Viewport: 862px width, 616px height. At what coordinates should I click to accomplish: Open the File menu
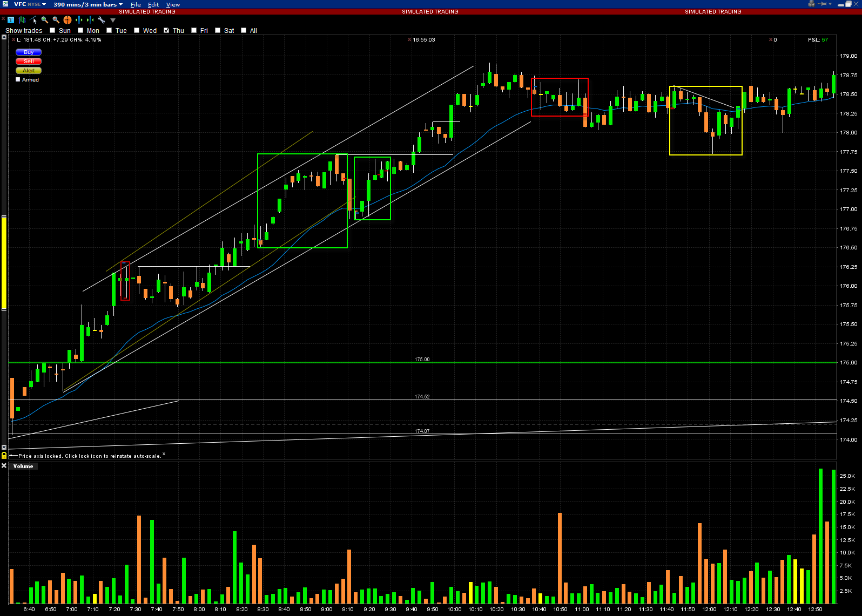[136, 4]
